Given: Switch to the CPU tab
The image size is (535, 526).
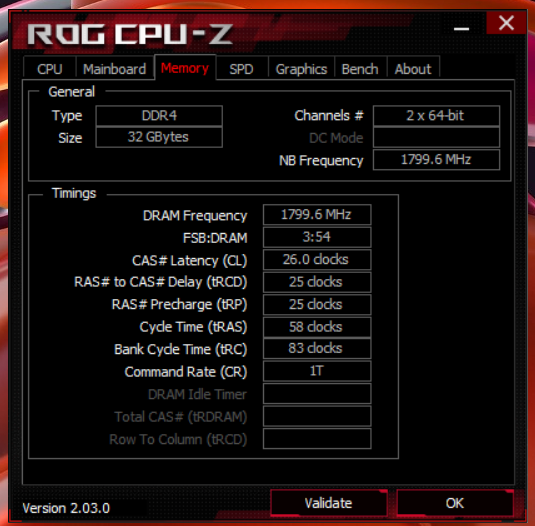Looking at the screenshot, I should (x=50, y=69).
